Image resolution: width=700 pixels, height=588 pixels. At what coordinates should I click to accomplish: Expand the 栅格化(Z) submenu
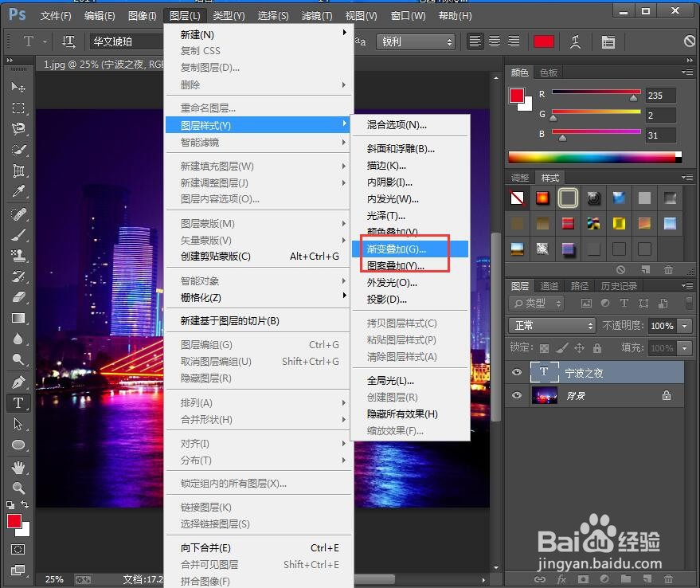coord(259,297)
